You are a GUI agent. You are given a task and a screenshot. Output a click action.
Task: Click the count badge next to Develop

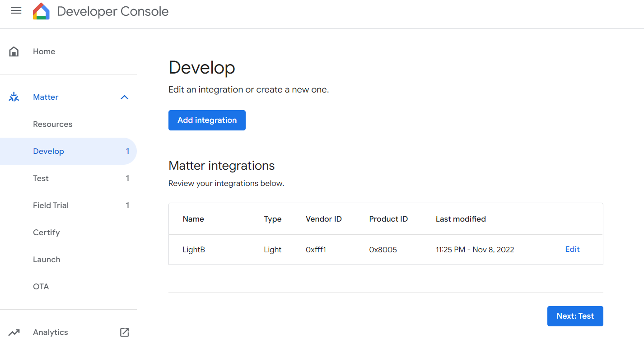click(127, 151)
